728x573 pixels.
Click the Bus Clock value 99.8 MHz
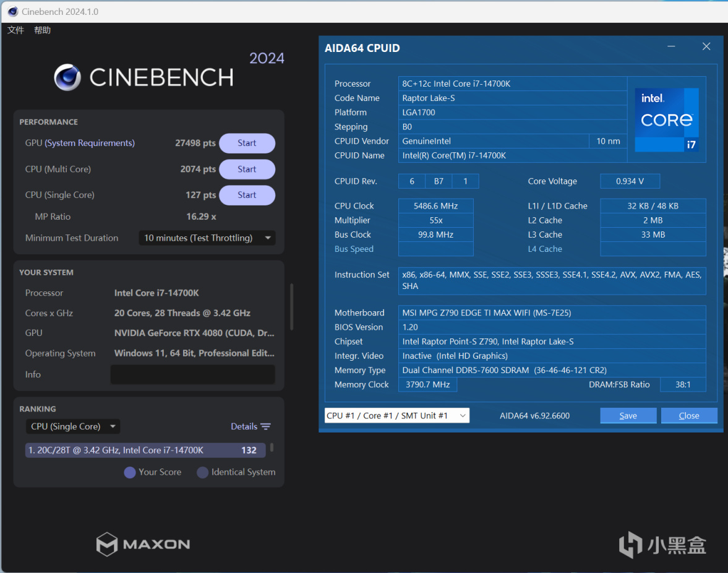(436, 235)
